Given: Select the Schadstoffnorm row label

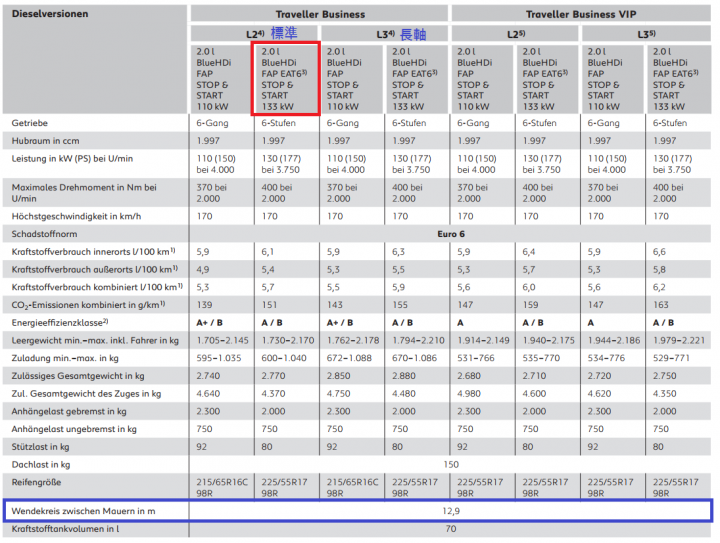Looking at the screenshot, I should (x=45, y=234).
